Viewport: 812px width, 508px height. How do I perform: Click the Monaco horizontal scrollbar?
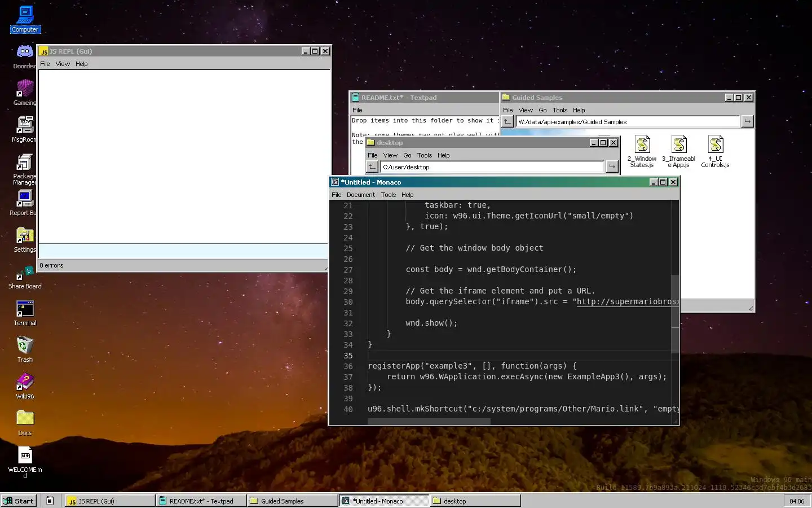429,421
